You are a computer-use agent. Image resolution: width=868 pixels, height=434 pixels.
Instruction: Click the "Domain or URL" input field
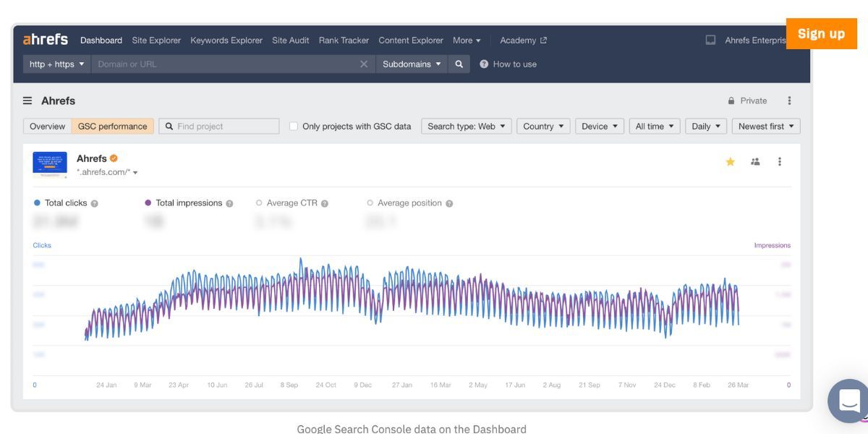click(x=217, y=64)
